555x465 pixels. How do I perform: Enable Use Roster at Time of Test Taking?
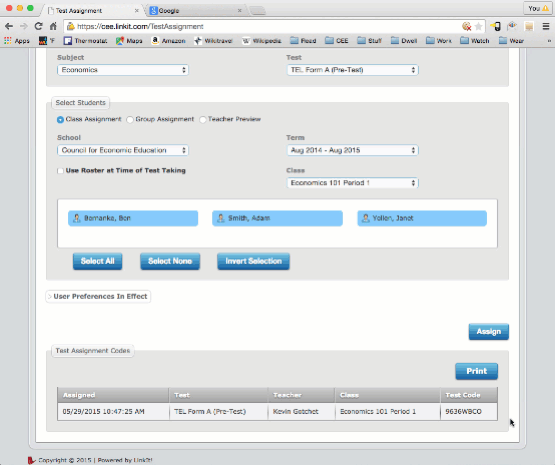click(61, 171)
